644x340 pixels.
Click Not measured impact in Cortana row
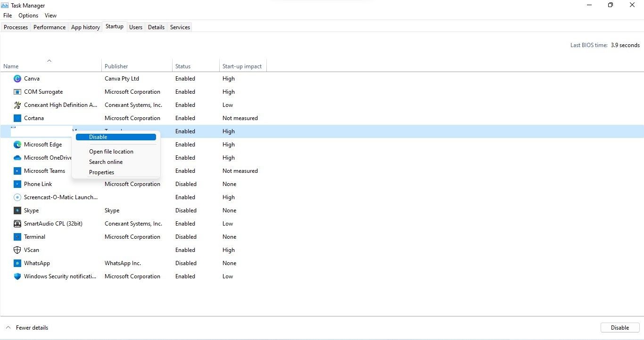(x=240, y=118)
